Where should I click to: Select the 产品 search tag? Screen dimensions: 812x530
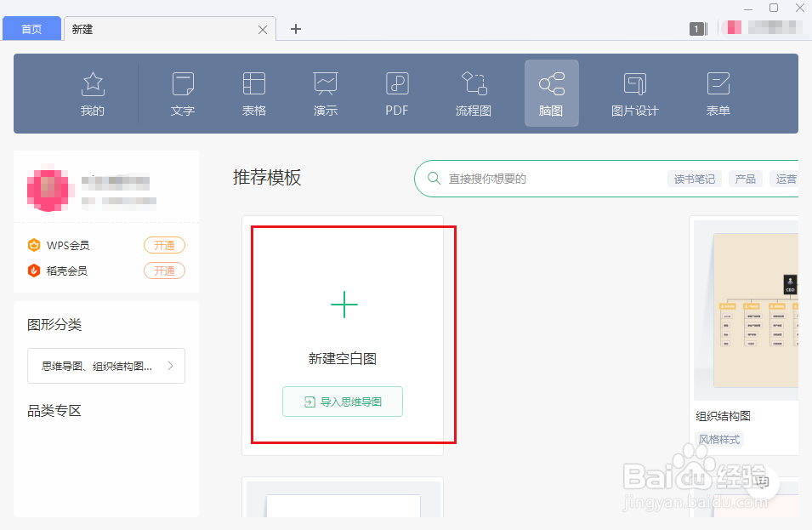click(x=745, y=179)
